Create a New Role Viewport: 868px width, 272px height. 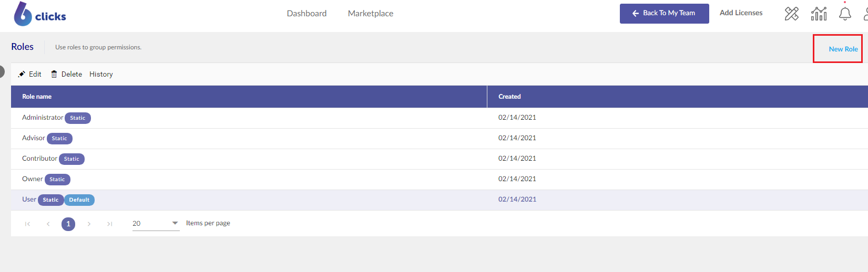pos(843,49)
